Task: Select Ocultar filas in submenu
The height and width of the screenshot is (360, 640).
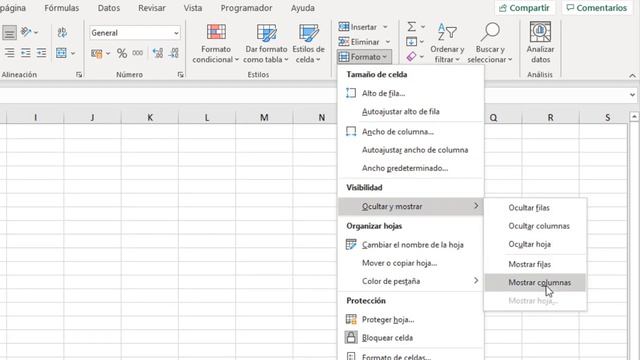Action: 535,207
